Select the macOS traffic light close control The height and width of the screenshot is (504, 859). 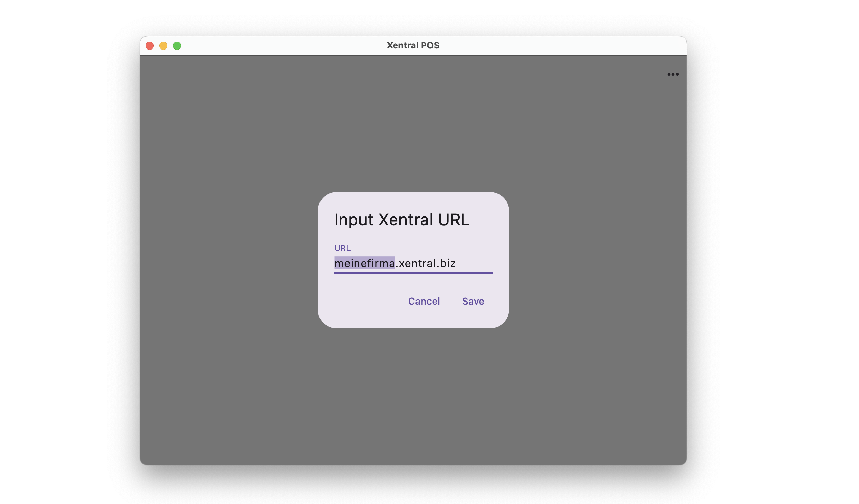(150, 45)
